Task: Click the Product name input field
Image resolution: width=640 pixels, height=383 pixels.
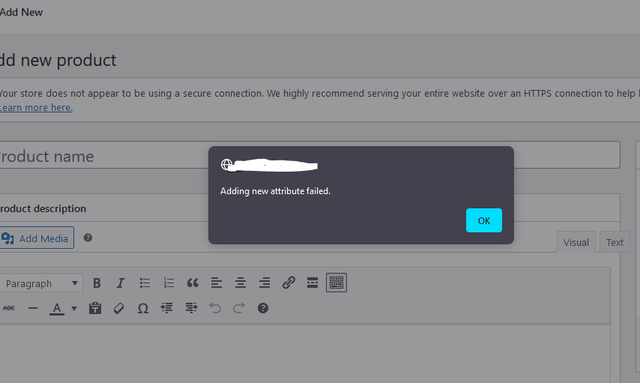Action: [x=309, y=155]
